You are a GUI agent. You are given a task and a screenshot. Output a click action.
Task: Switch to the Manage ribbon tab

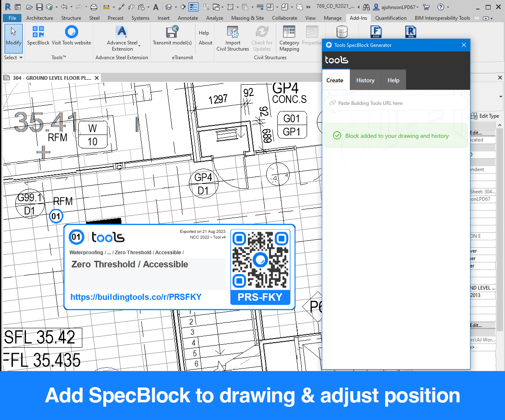[333, 18]
